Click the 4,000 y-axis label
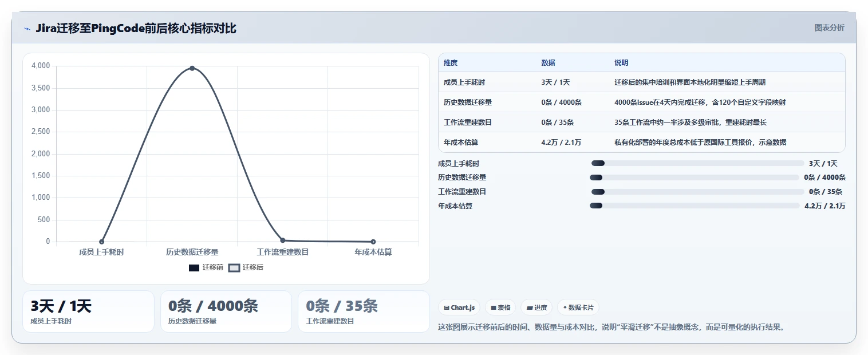Viewport: 868px width, 355px height. pyautogui.click(x=41, y=66)
